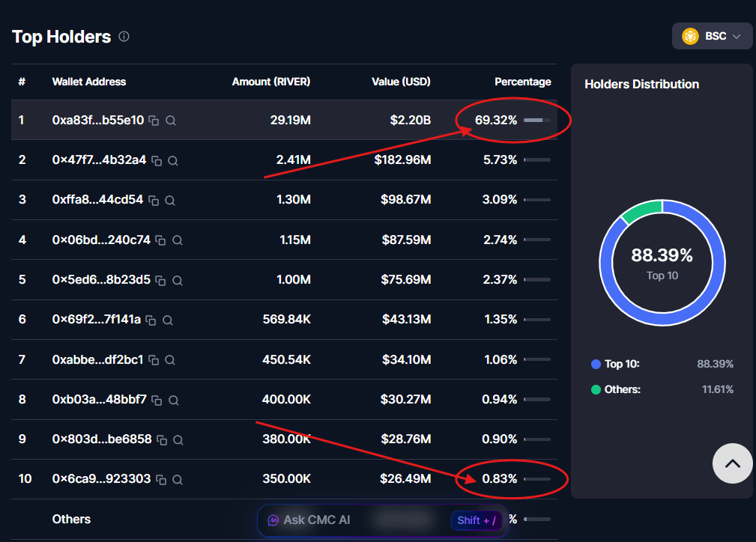This screenshot has height=542, width=756.
Task: Search wallet 0x803d...be6858 in explorer
Action: tap(178, 440)
